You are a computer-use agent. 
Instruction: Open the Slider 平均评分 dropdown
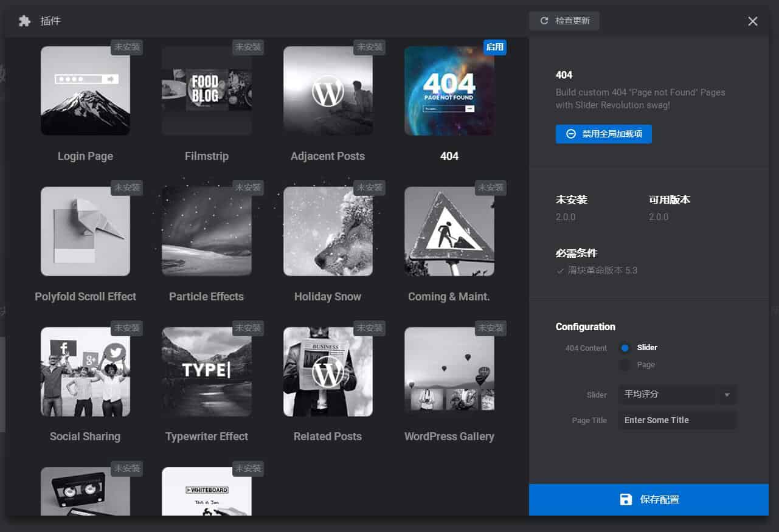click(677, 395)
